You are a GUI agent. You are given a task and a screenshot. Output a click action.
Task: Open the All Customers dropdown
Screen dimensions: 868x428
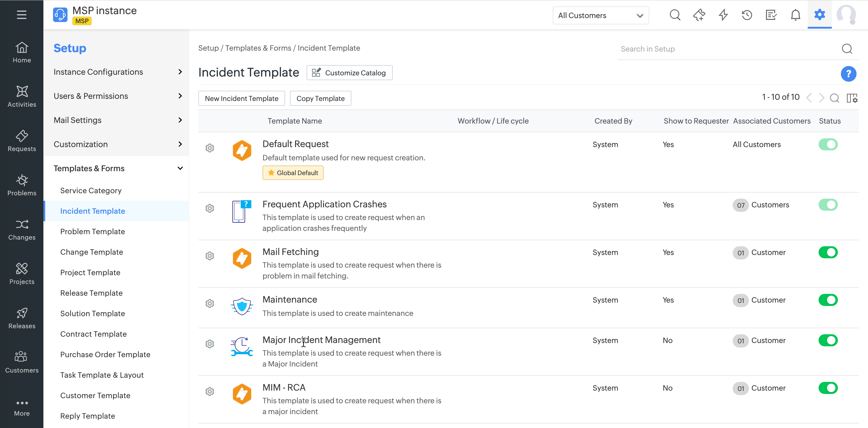(x=600, y=15)
